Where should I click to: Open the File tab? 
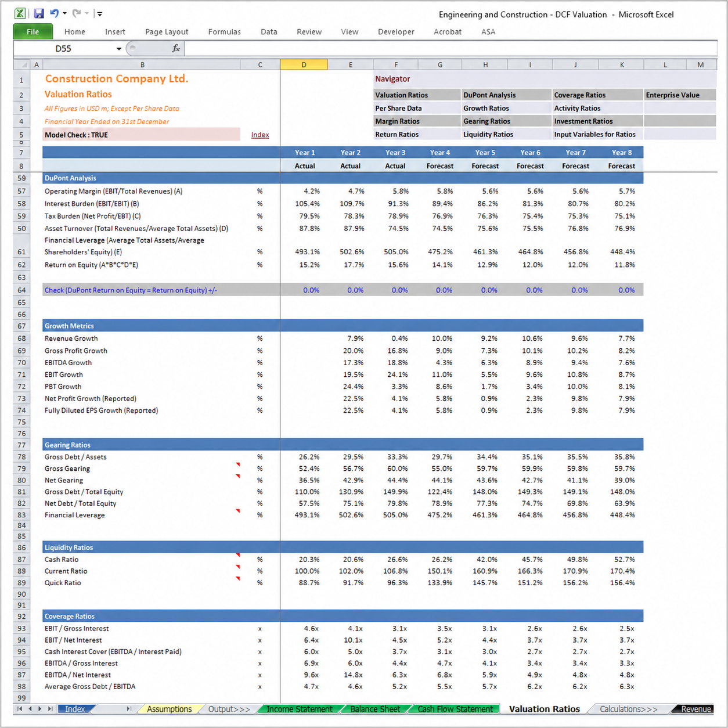click(x=33, y=32)
